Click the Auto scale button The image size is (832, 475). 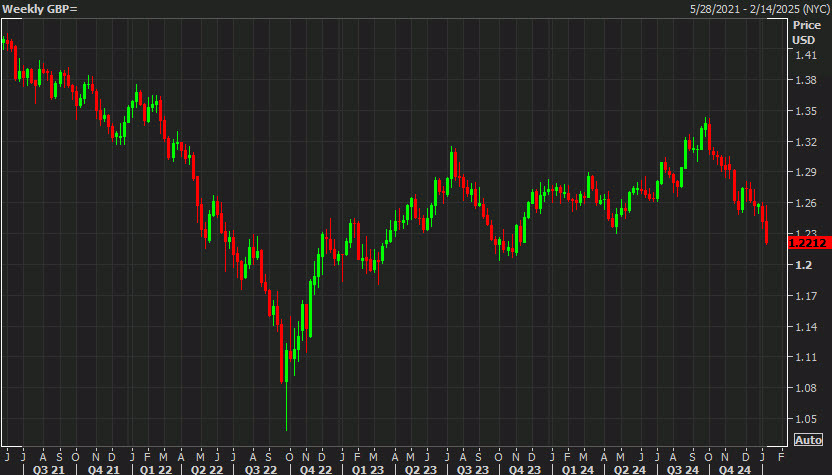[x=808, y=440]
